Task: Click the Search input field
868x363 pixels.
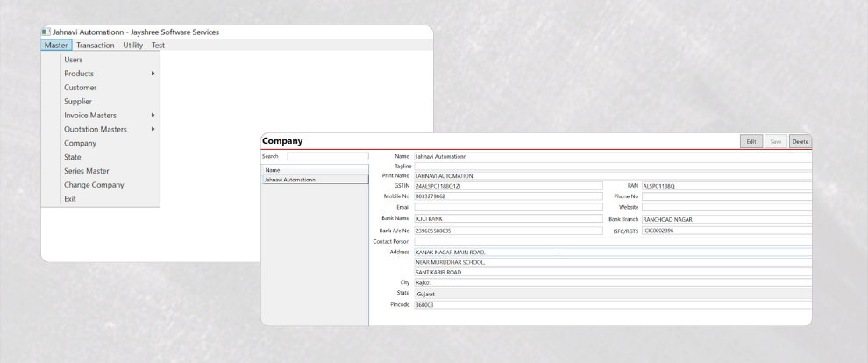Action: (328, 156)
